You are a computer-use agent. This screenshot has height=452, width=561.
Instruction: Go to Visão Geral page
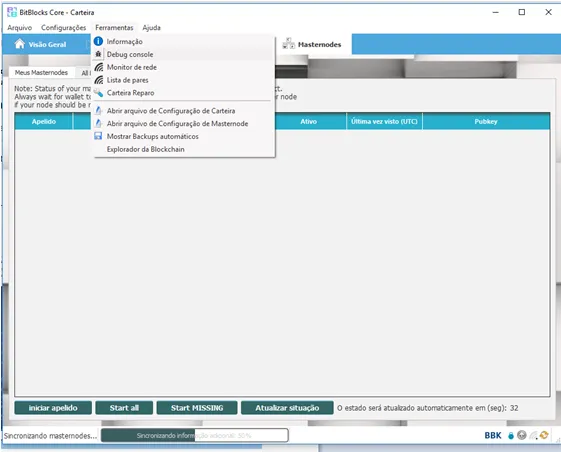(41, 44)
